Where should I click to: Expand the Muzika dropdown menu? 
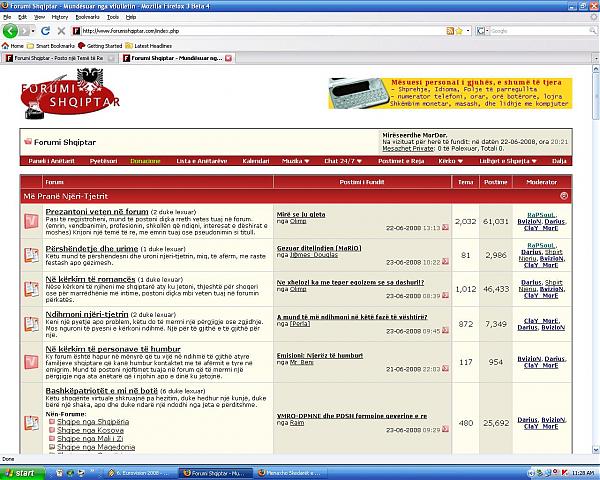pyautogui.click(x=295, y=161)
